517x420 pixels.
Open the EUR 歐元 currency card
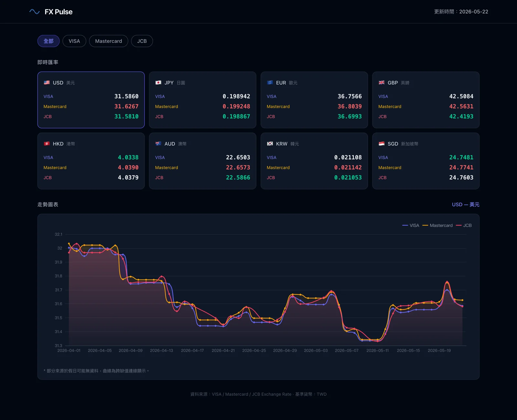tap(314, 100)
